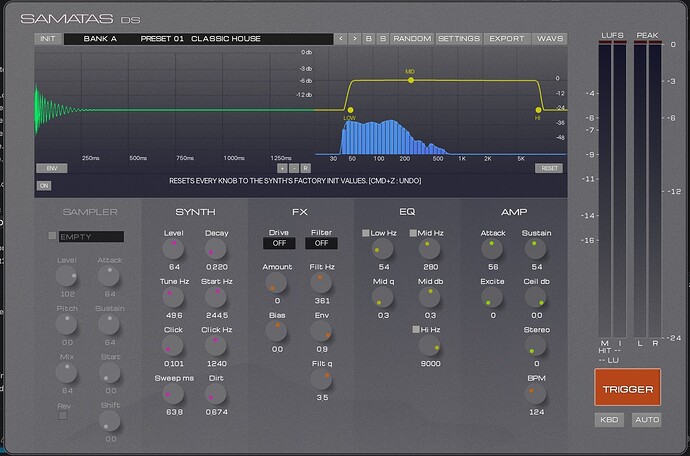Toggle the Low Hz checkbox
This screenshot has height=456, width=690.
click(x=365, y=233)
